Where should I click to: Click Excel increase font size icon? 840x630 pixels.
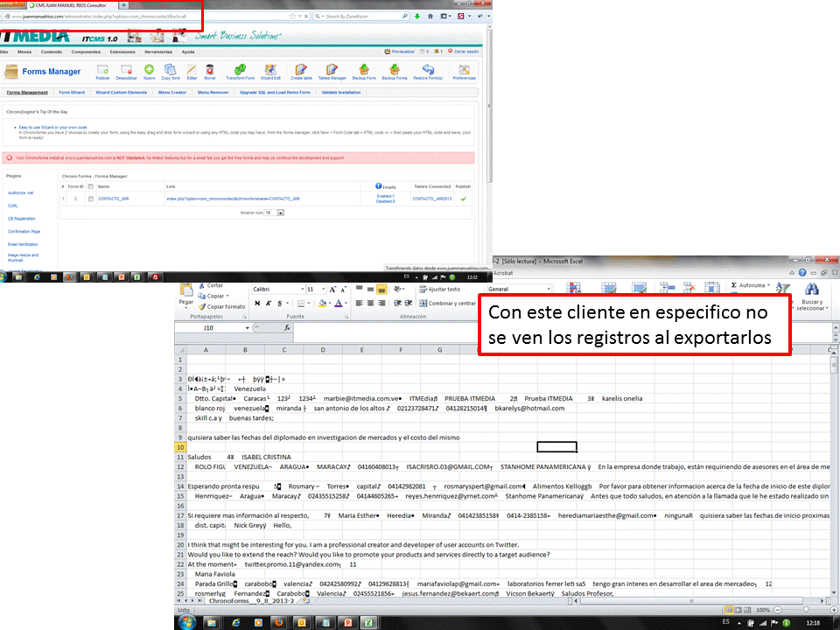point(332,290)
